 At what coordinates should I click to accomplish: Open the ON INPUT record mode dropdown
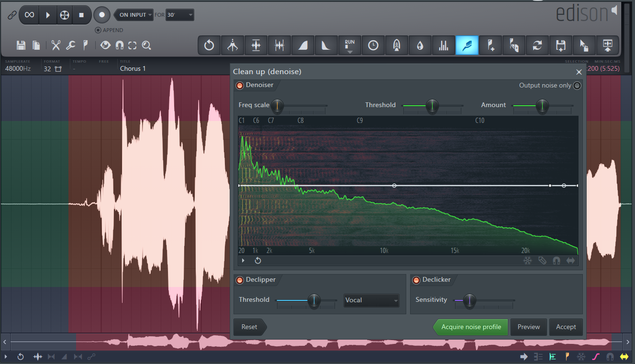(134, 15)
